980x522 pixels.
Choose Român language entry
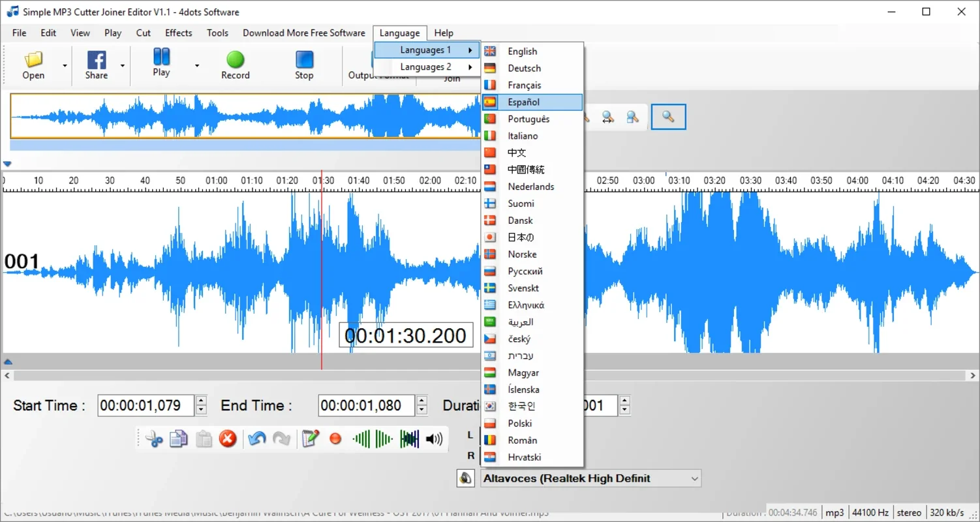pos(532,440)
